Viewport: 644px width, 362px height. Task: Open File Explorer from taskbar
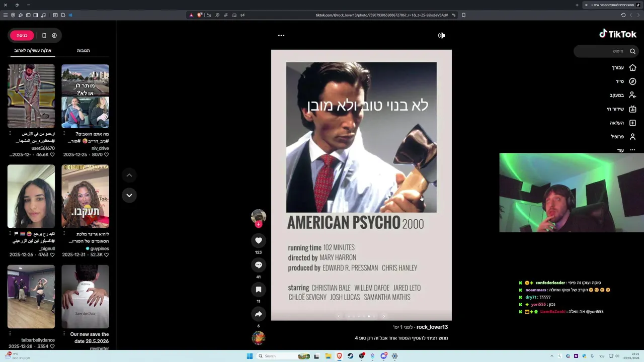pos(328,356)
